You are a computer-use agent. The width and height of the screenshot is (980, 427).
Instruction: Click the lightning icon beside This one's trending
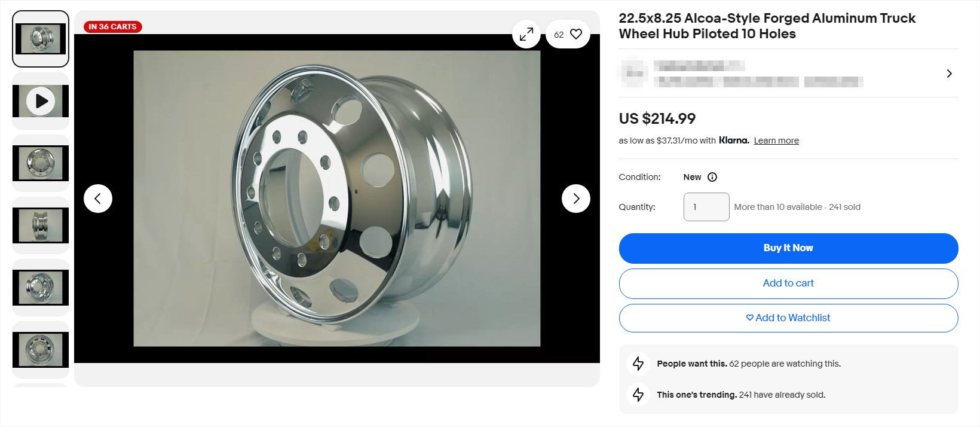(638, 395)
